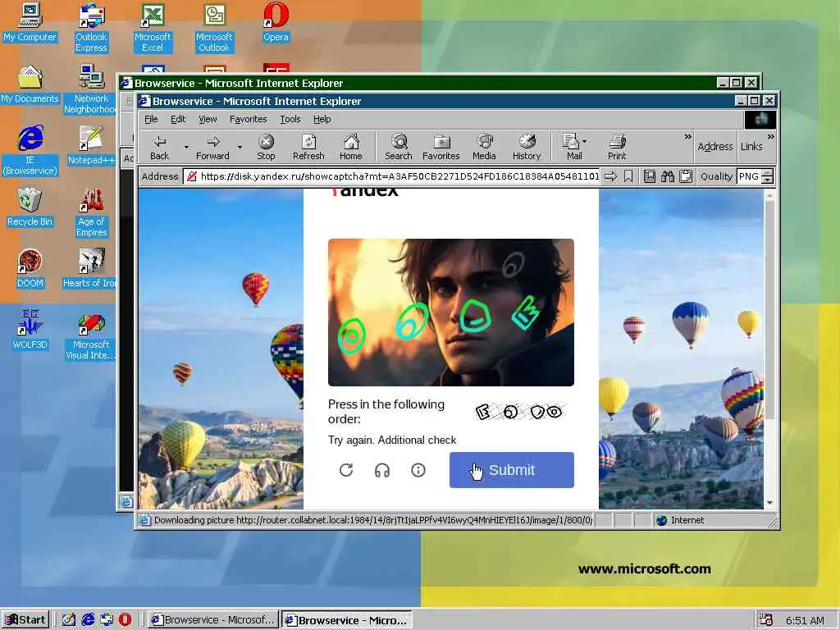Click the page scrollbar down arrow

tap(769, 503)
